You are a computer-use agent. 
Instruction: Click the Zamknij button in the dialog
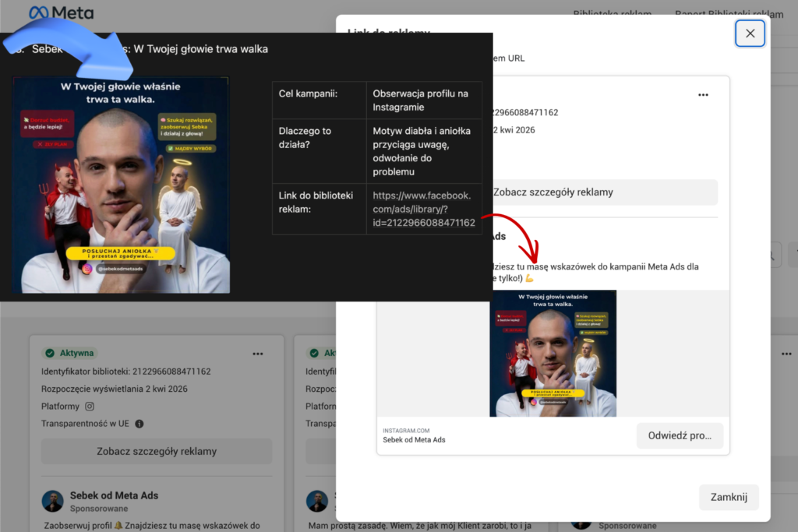(729, 497)
